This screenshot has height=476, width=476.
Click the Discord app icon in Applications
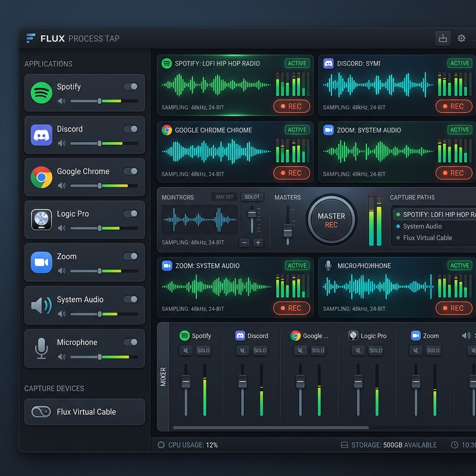[x=41, y=135]
